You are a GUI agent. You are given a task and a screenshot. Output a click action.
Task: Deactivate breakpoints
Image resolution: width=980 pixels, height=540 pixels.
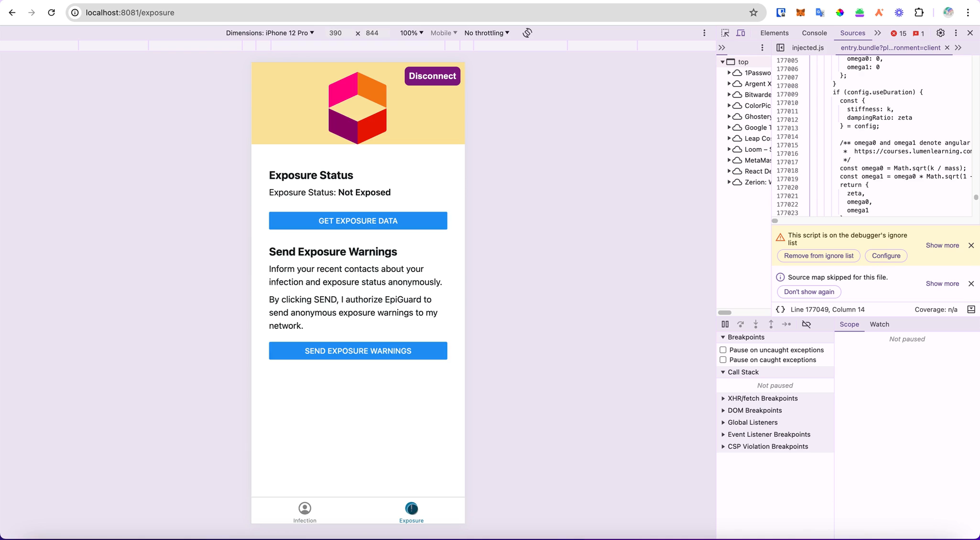(806, 324)
